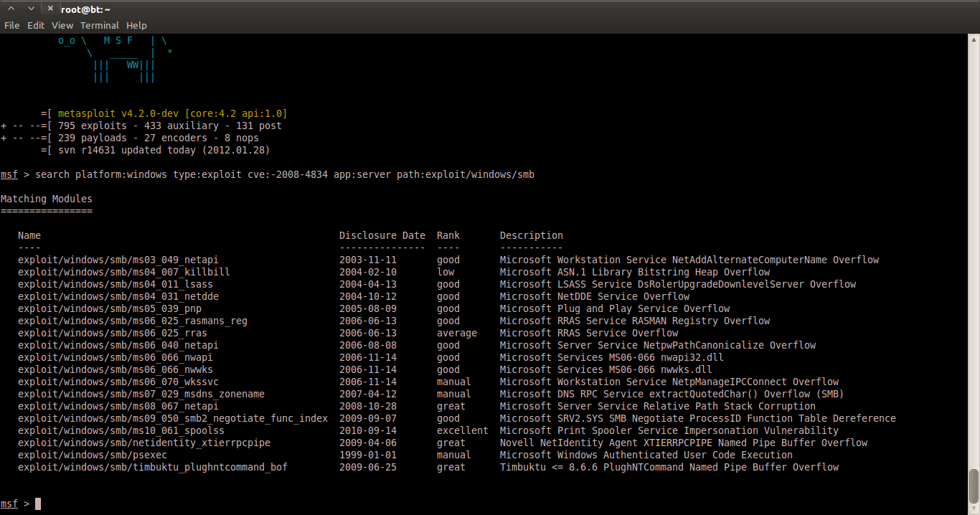Click disclosure date 1999-01-01
The height and width of the screenshot is (515, 980).
tap(368, 455)
